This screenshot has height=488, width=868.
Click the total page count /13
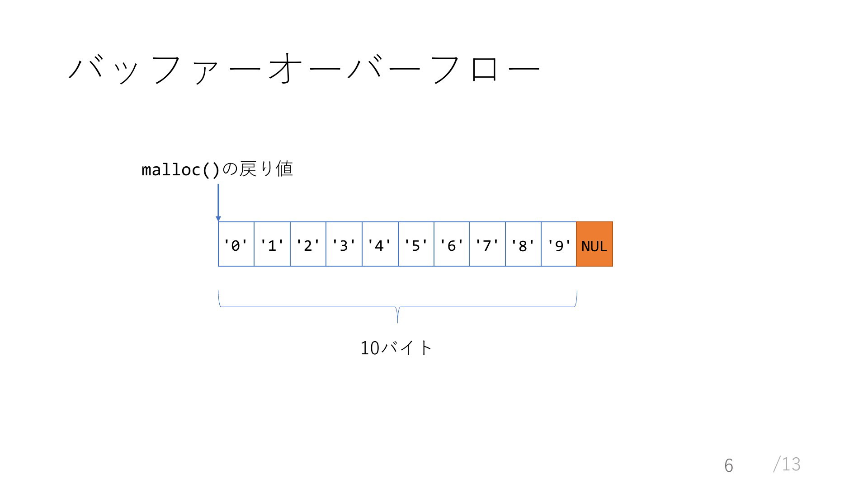click(x=787, y=464)
